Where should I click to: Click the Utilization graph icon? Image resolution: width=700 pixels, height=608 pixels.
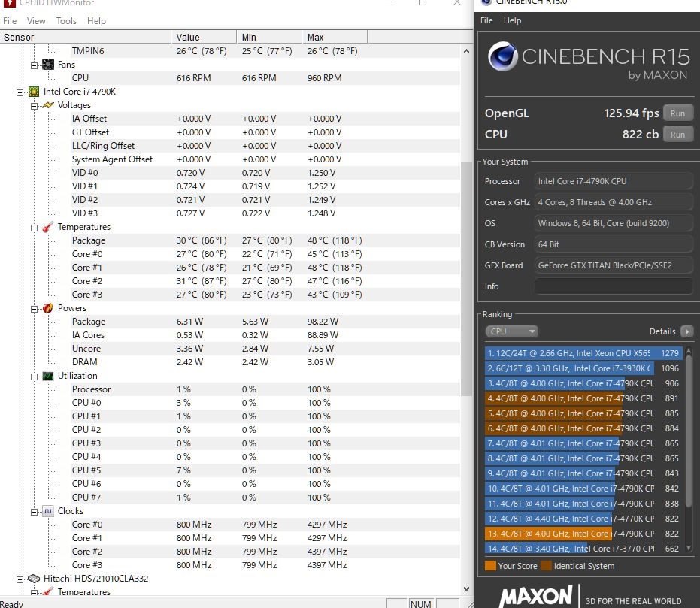(x=48, y=376)
